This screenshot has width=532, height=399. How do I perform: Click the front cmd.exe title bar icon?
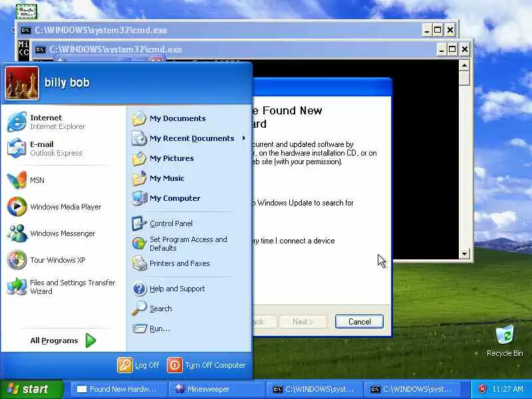[x=40, y=49]
